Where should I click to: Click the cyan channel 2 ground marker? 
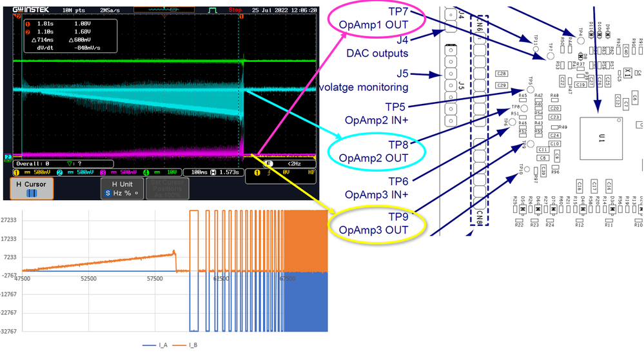pos(7,157)
